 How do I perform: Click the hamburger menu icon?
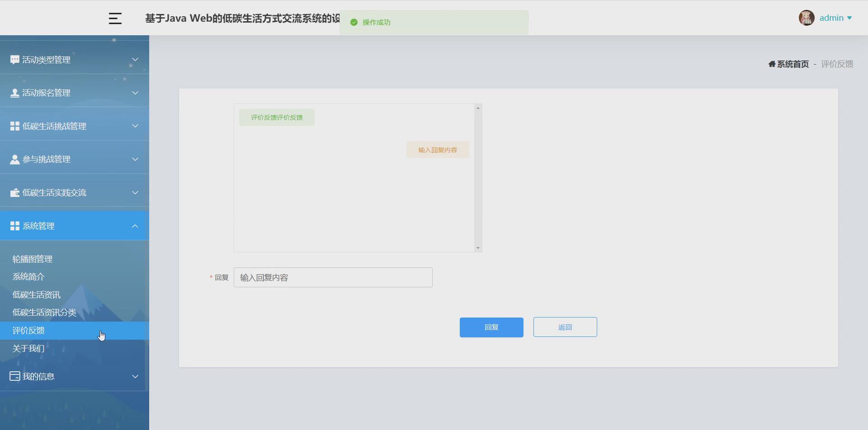(115, 18)
